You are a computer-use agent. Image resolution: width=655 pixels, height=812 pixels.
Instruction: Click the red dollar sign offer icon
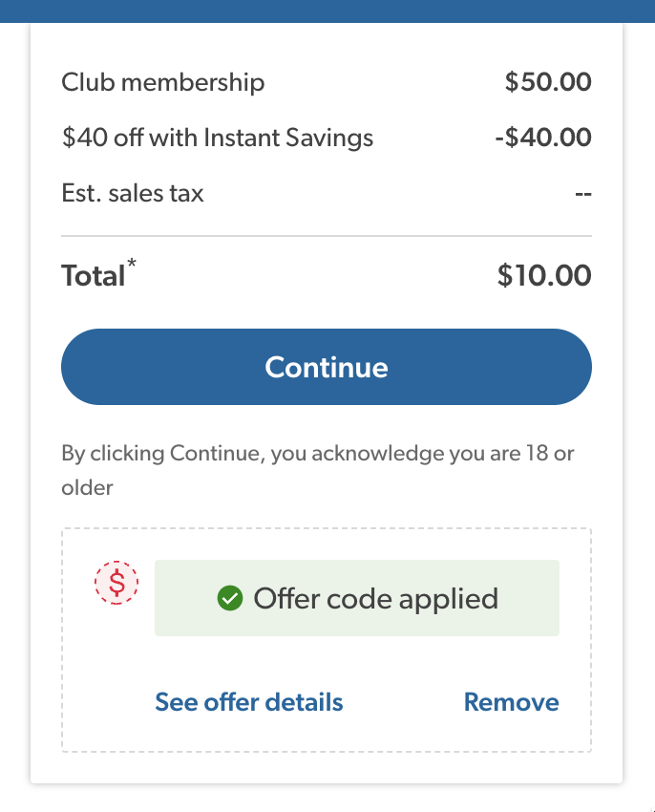point(116,581)
